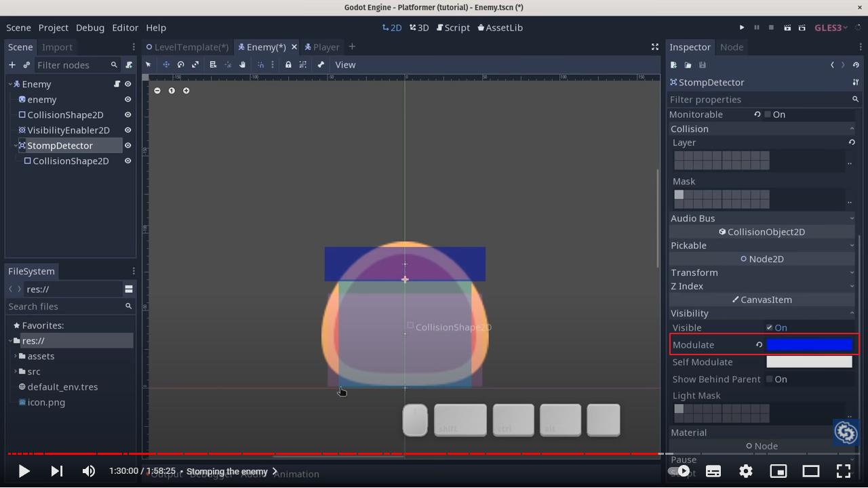This screenshot has width=868, height=488.
Task: Open the AssetLib workspace
Action: click(x=500, y=28)
